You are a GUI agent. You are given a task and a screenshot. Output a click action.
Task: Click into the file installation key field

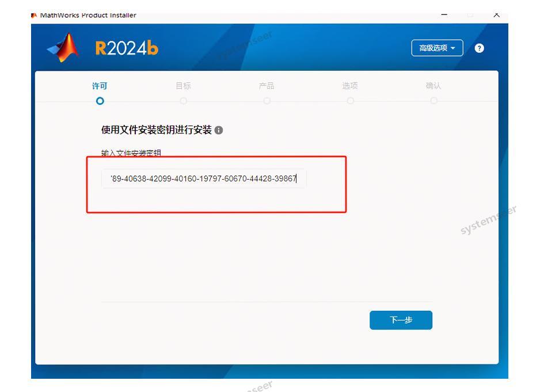click(x=204, y=178)
